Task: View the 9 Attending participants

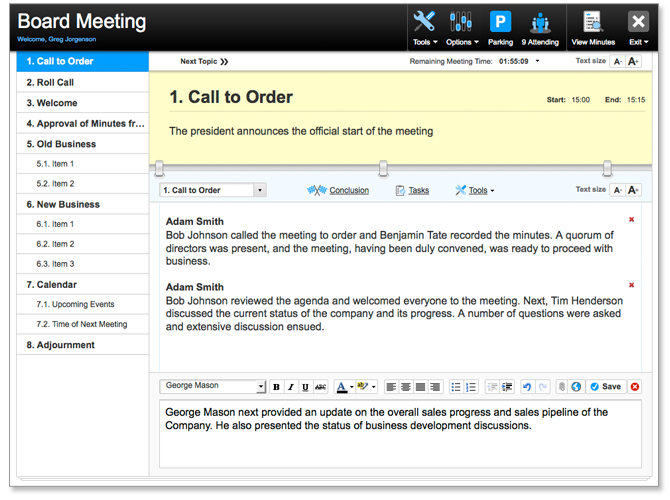Action: coord(540,28)
